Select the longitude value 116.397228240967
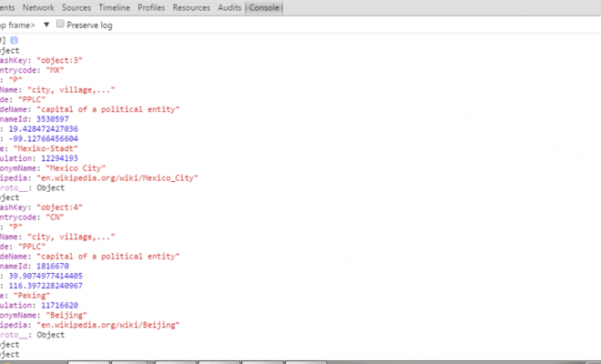This screenshot has height=364, width=601. coord(46,286)
